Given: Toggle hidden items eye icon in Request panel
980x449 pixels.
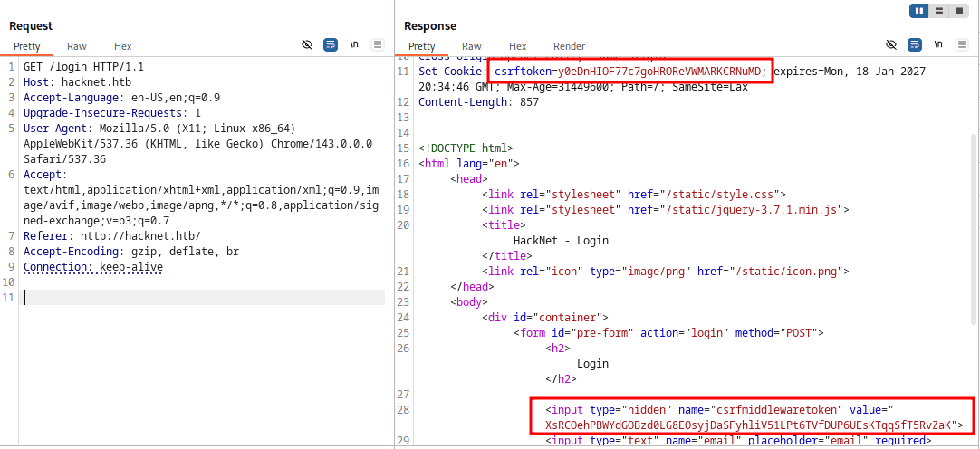Looking at the screenshot, I should point(307,44).
